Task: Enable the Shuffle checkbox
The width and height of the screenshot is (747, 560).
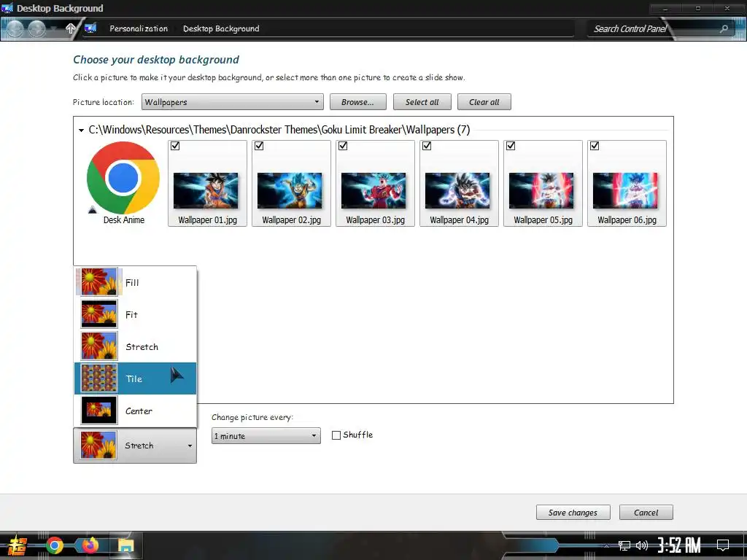Action: (x=336, y=435)
